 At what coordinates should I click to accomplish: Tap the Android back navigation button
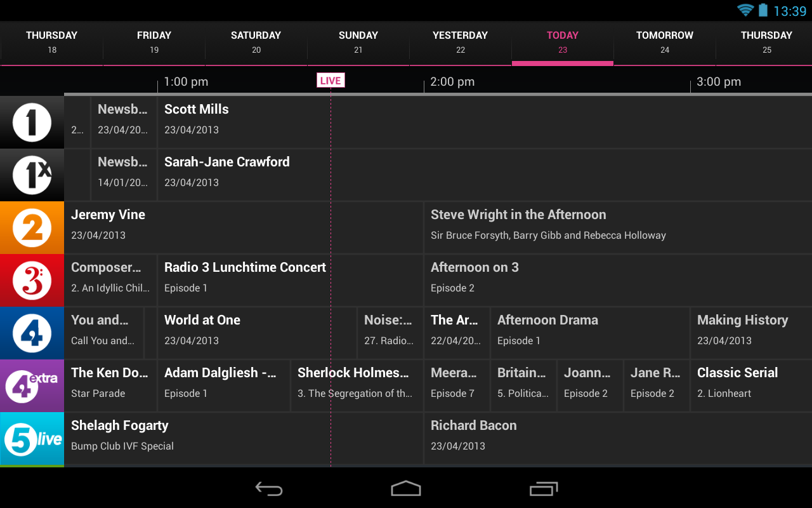click(x=269, y=488)
